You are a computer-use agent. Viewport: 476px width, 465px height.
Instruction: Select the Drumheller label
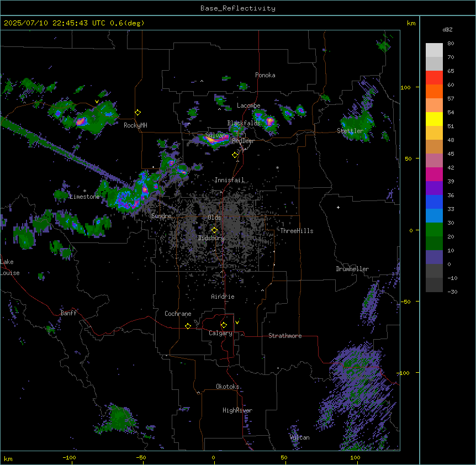352,269
